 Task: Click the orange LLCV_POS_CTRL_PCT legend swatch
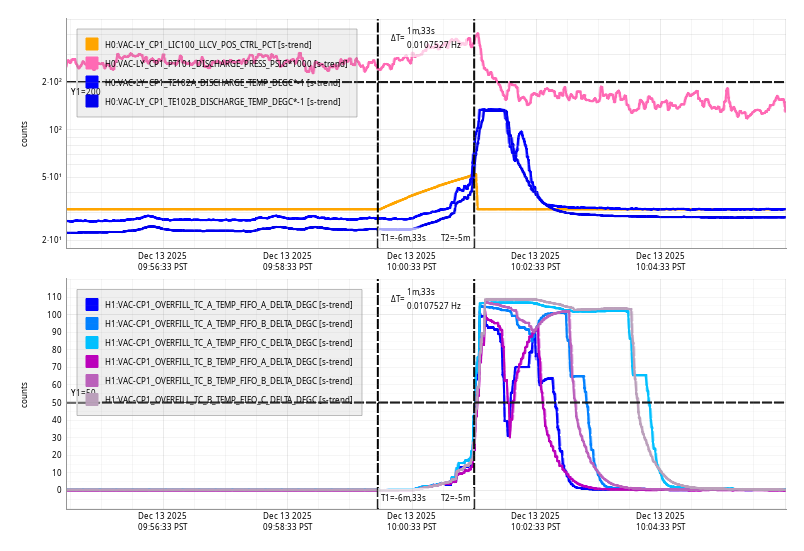(92, 44)
